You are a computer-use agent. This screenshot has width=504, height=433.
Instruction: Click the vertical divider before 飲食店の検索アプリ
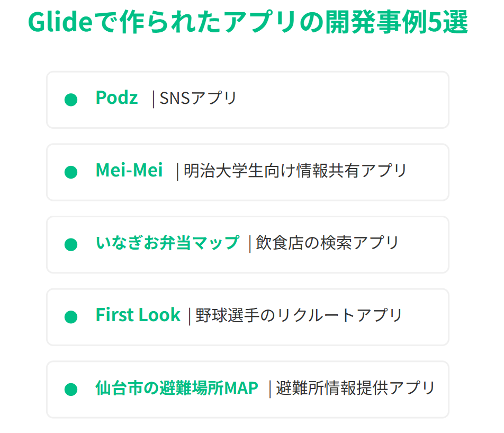[250, 244]
